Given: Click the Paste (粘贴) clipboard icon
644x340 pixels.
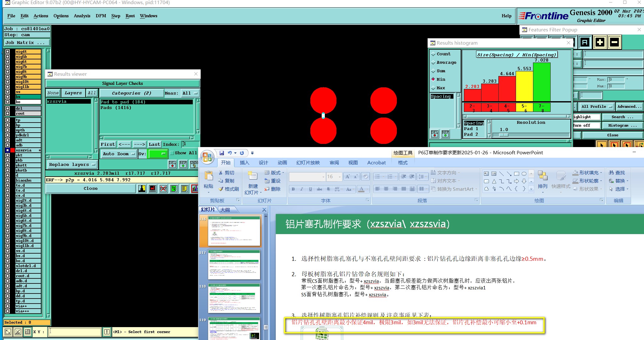Looking at the screenshot, I should pos(208,176).
